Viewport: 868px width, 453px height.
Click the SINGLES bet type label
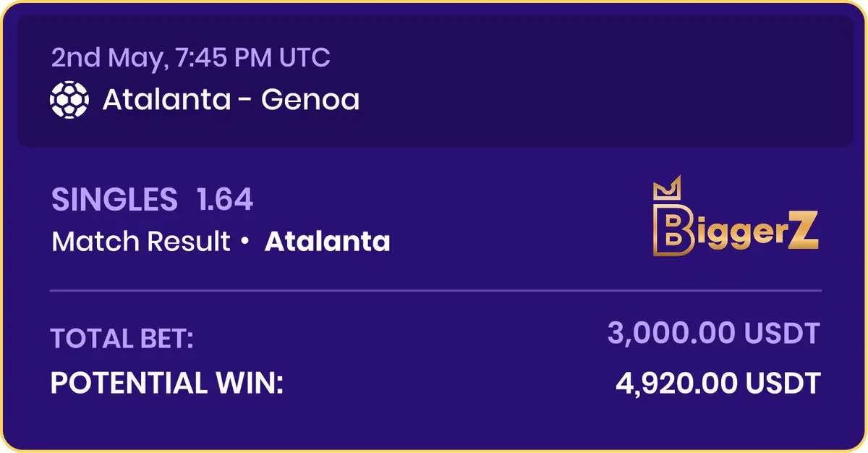click(114, 199)
